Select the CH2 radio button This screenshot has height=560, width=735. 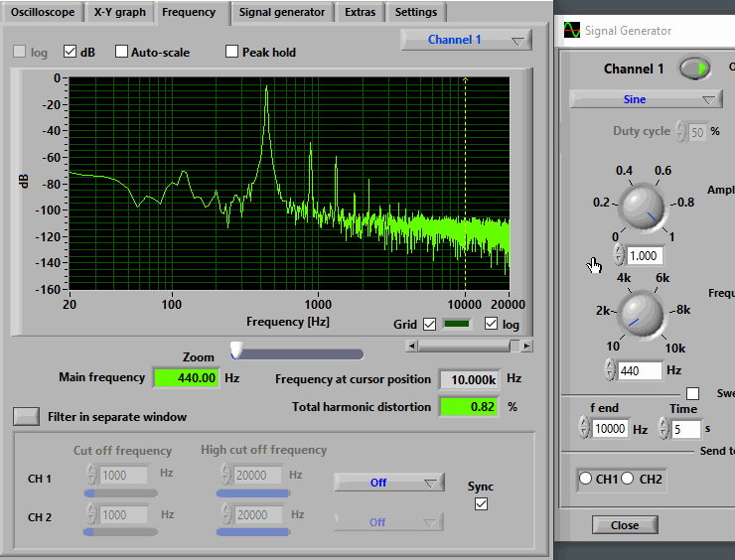pos(627,479)
